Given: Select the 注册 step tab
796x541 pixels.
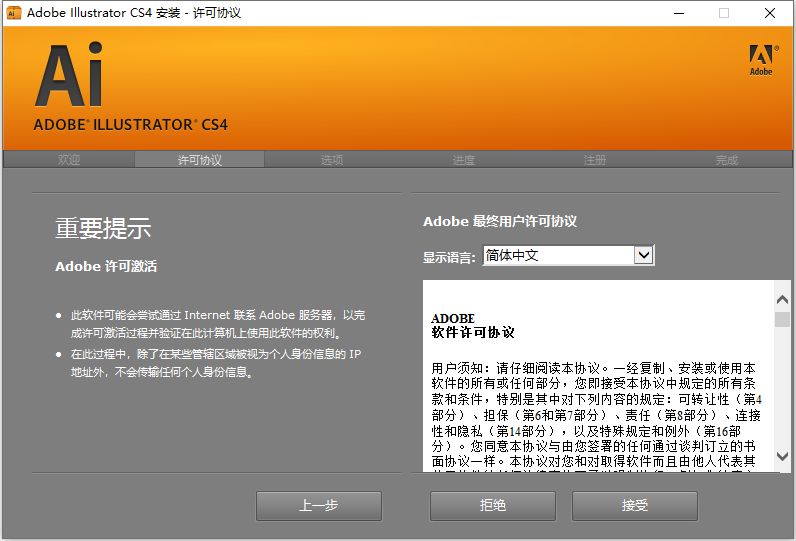Looking at the screenshot, I should tap(594, 160).
